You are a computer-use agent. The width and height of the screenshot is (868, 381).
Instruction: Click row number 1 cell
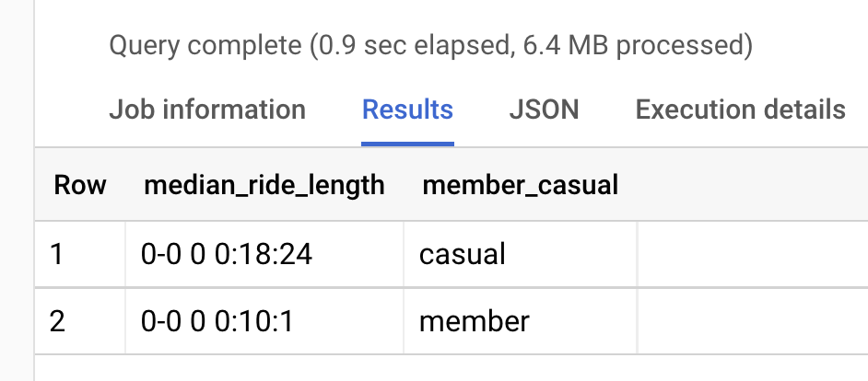coord(80,254)
